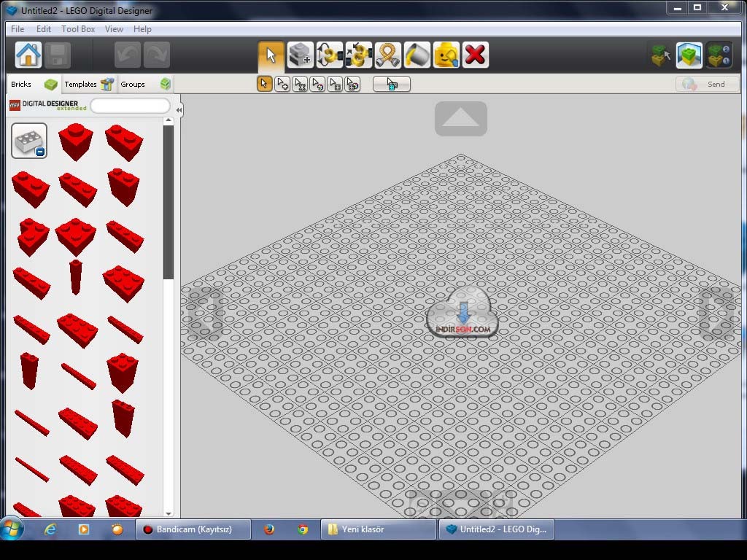Viewport: 747px width, 560px height.
Task: Click the LEGO Digital Designer taskbar button
Action: click(496, 529)
